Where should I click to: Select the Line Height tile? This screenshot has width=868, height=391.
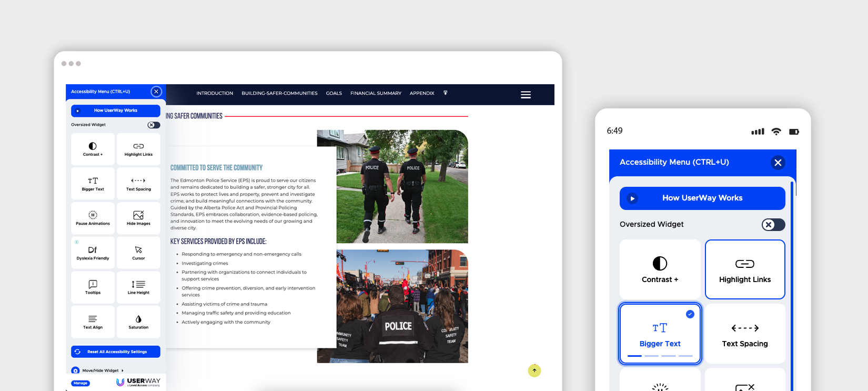click(138, 287)
